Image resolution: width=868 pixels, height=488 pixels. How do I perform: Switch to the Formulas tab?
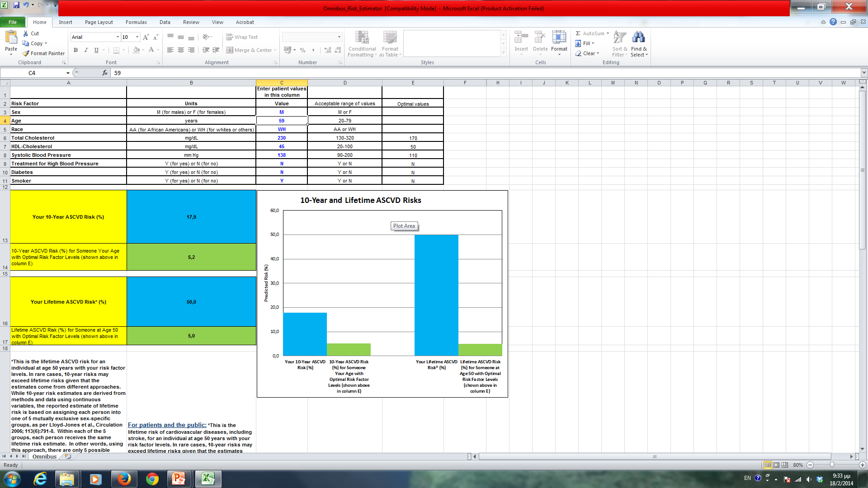[x=136, y=22]
